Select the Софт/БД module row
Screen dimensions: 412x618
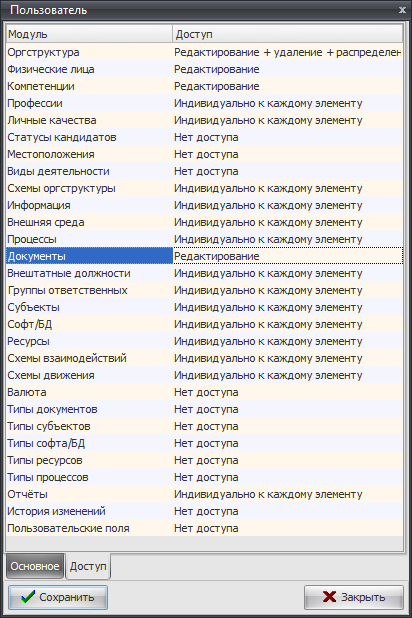pos(205,324)
